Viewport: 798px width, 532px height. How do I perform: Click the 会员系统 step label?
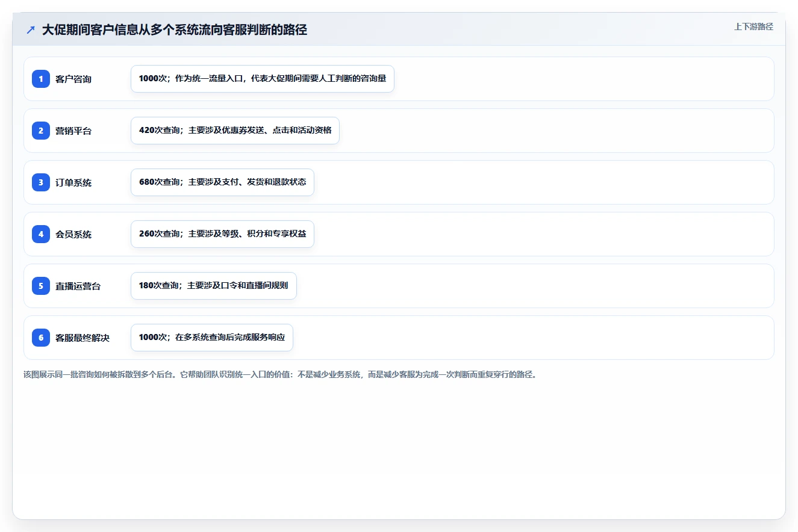click(x=73, y=234)
